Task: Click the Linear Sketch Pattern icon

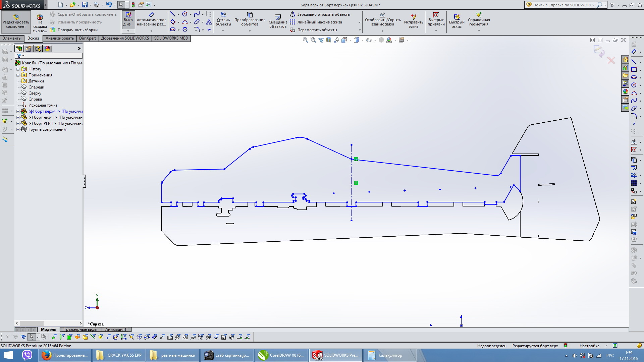Action: [x=293, y=22]
